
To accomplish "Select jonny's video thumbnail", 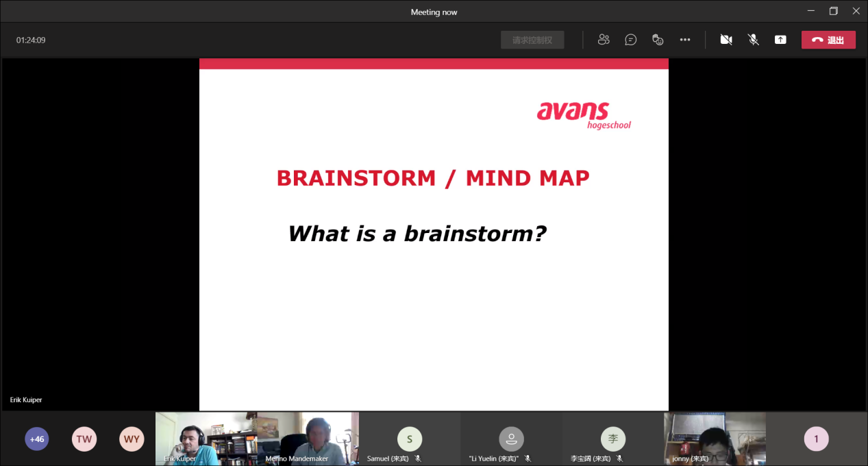I will 715,437.
